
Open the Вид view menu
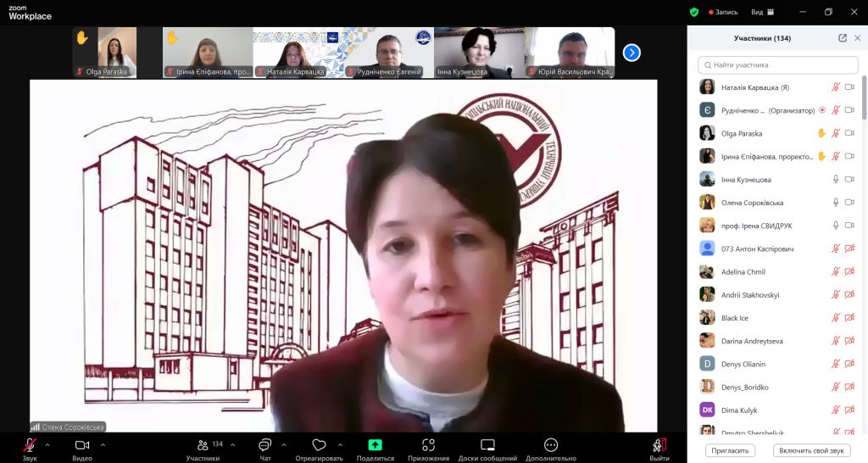(x=762, y=12)
